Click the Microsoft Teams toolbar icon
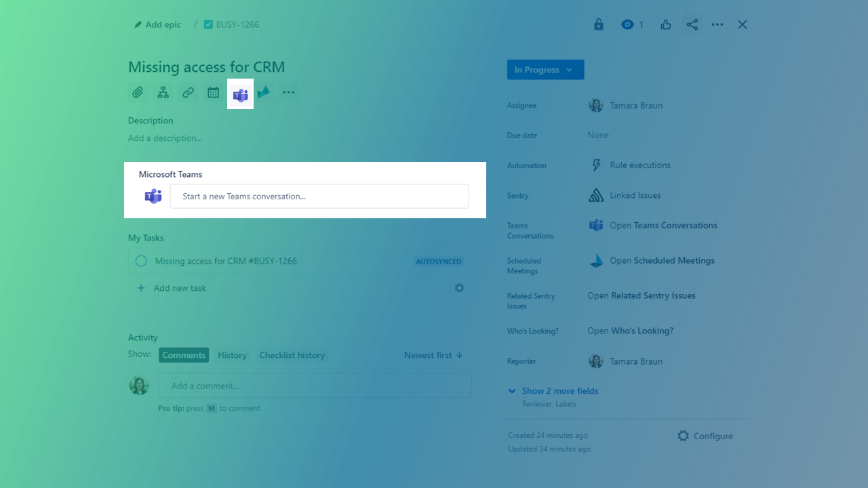The image size is (868, 488). tap(240, 94)
